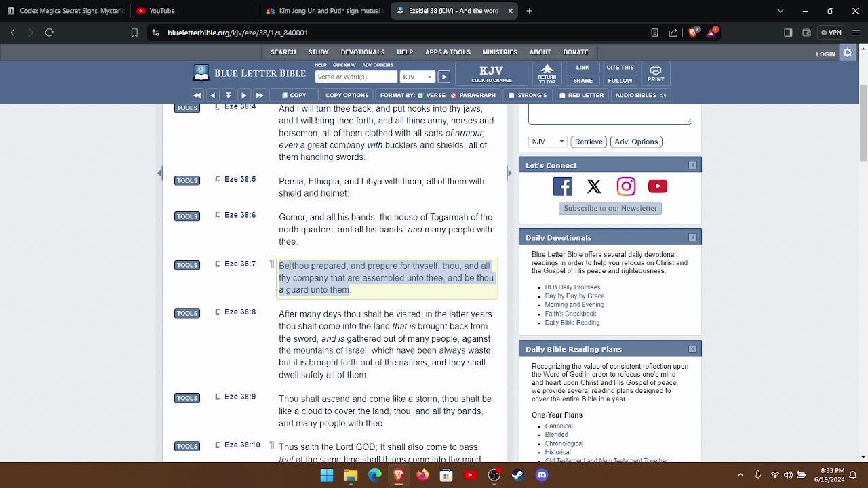Viewport: 868px width, 488px height.
Task: Toggle Paragraph format checkbox
Action: tap(454, 96)
